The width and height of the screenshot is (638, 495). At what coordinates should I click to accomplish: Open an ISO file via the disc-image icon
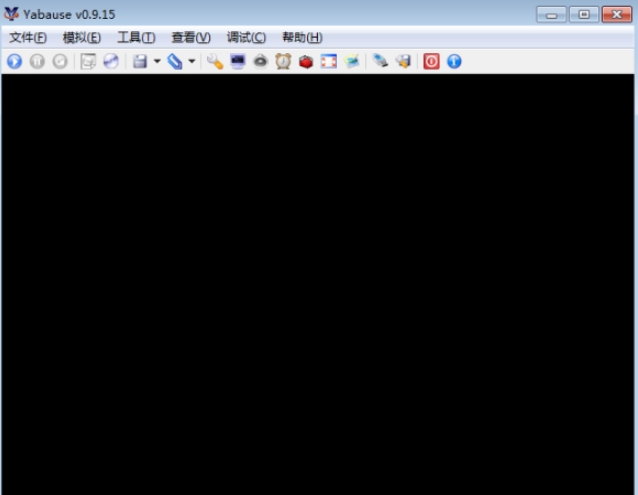(x=88, y=61)
